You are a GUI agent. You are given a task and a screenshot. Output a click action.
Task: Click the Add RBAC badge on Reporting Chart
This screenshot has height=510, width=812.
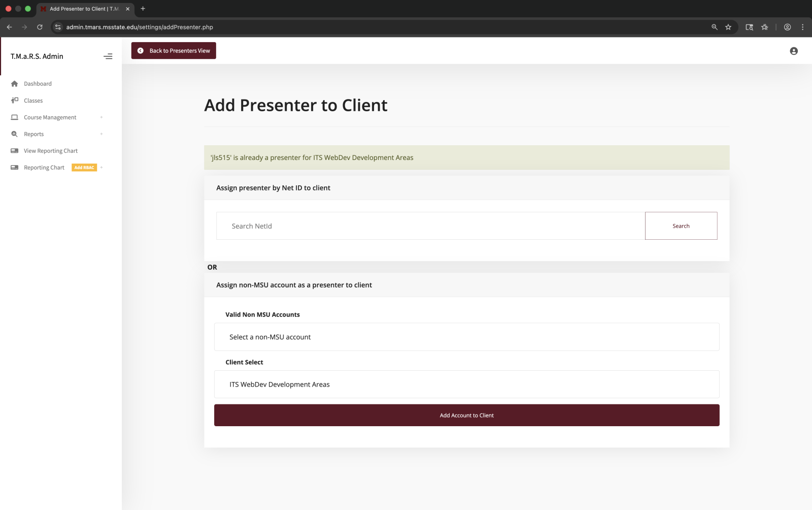[x=84, y=167]
